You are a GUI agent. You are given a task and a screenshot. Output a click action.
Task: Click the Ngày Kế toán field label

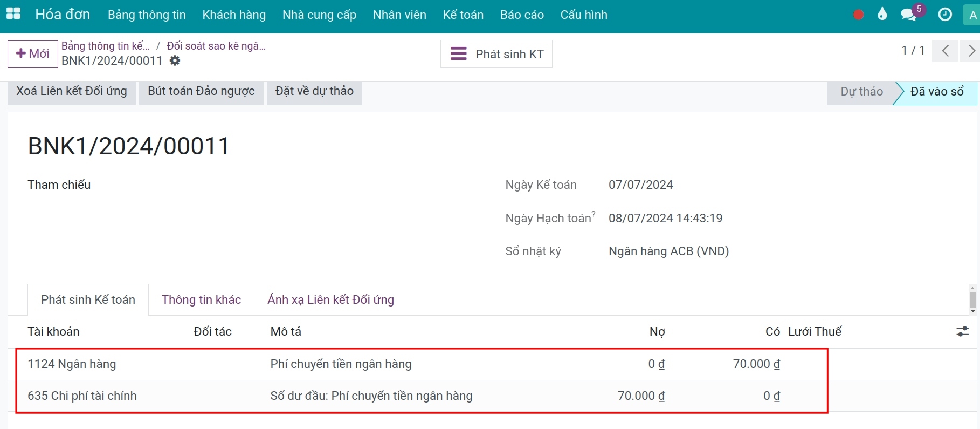coord(541,185)
